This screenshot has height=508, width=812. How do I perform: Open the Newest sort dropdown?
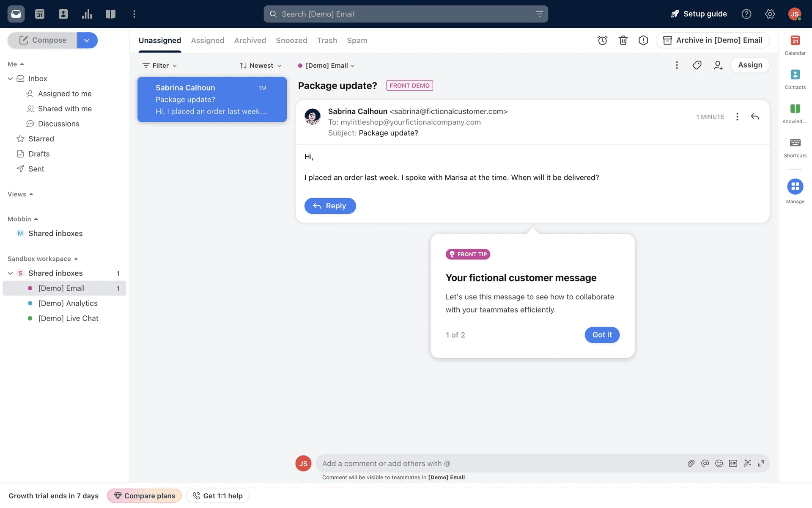pos(261,66)
